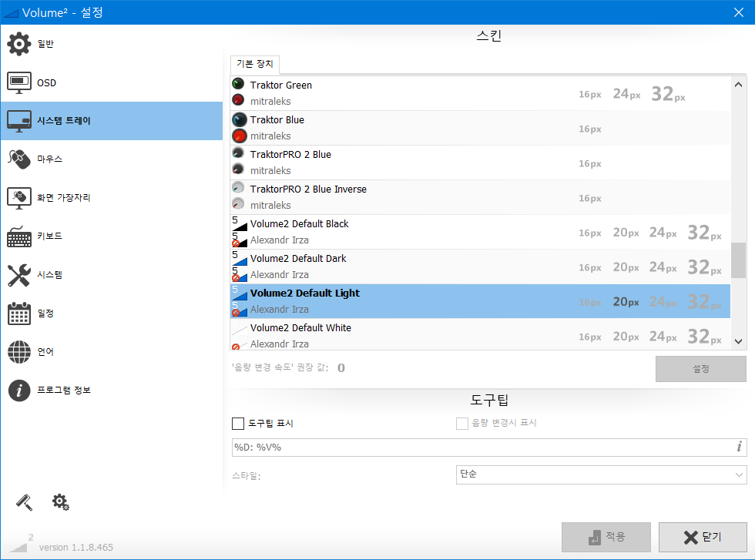Select the Volume2 Default Dark skin name
The width and height of the screenshot is (755, 560).
click(298, 259)
